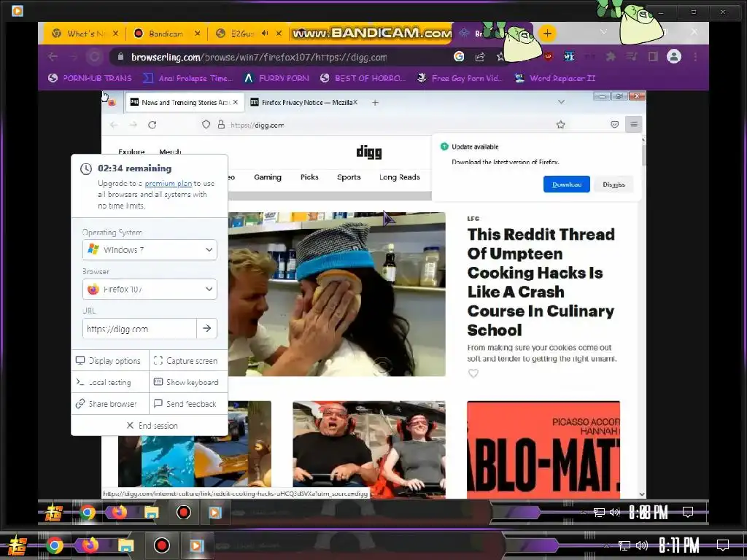Screen dimensions: 747x560
Task: Open the BEST OF HORRO... bookmark
Action: pos(363,78)
